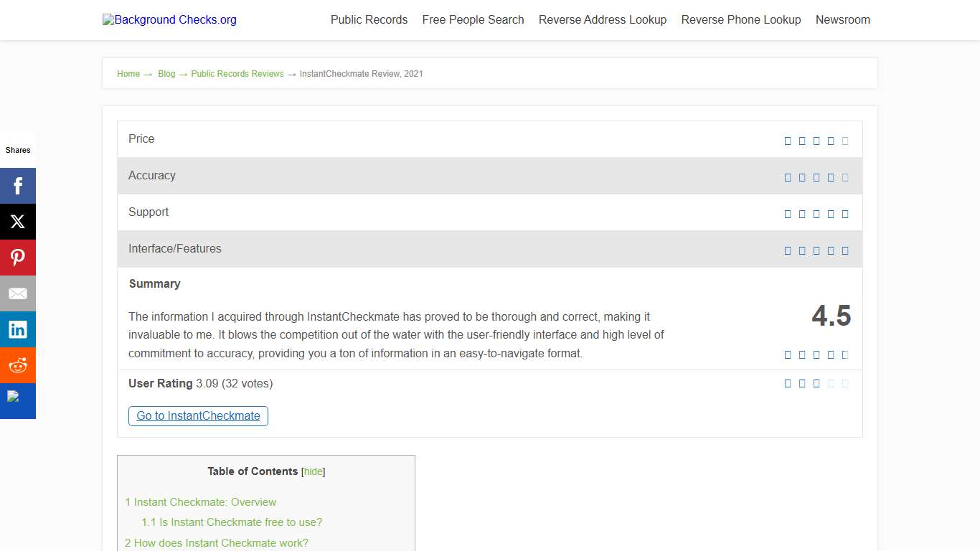Share page on LinkedIn
980x551 pixels.
click(18, 329)
